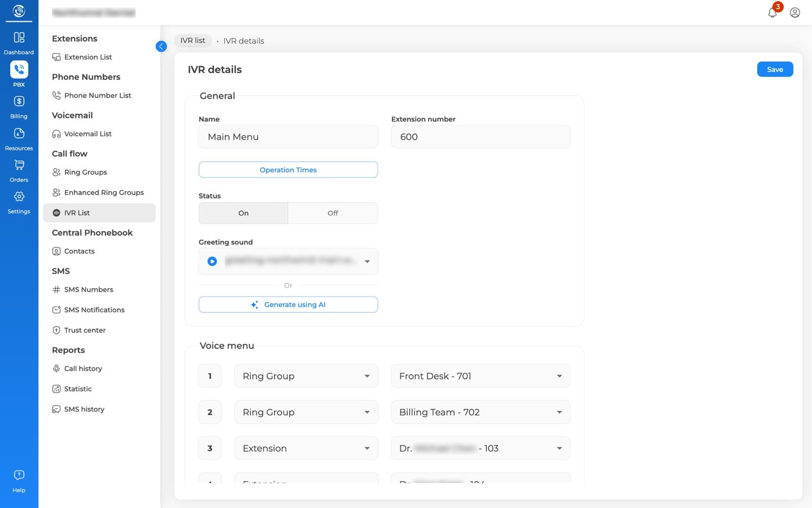This screenshot has width=812, height=508.
Task: Open the Greeting sound dropdown
Action: tap(288, 261)
